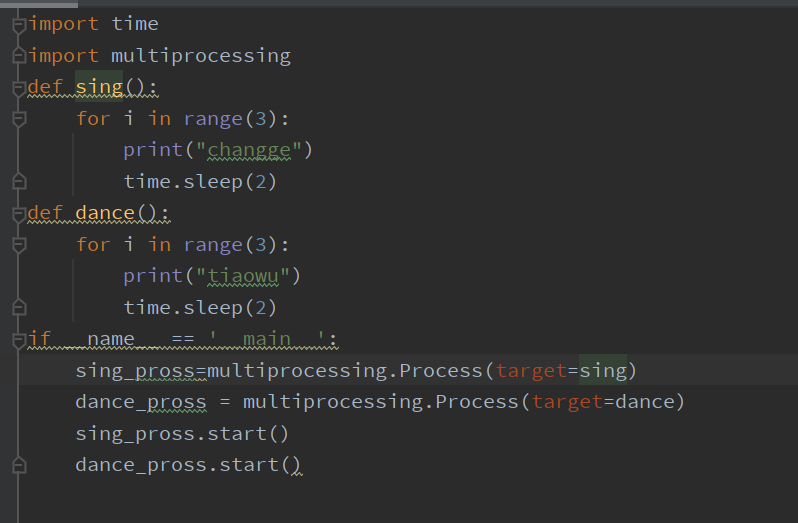
Task: Fold the for loop inside dance
Action: (18, 245)
